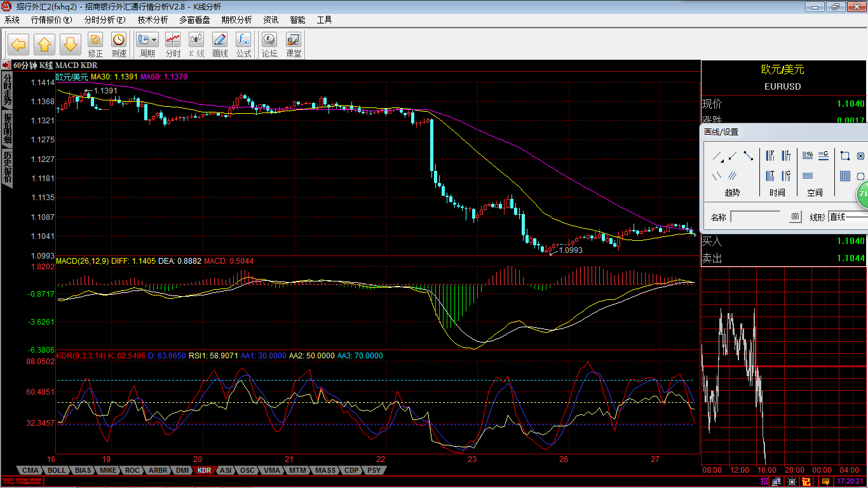
Task: Expand the 周期 period dropdown
Action: click(154, 39)
